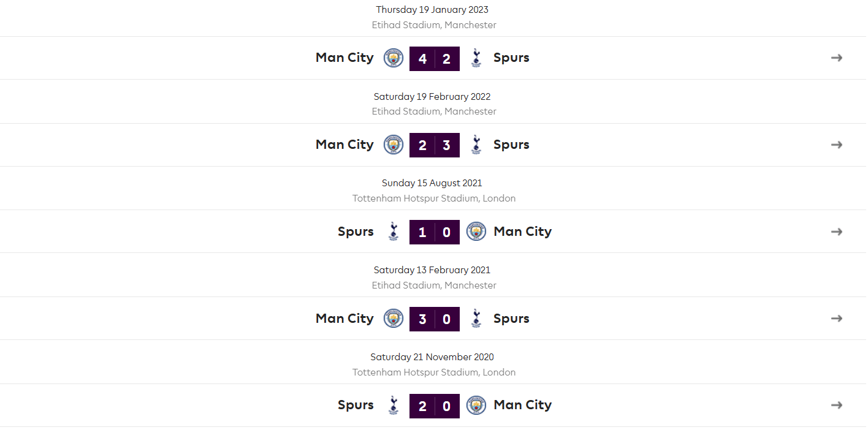This screenshot has width=868, height=438.
Task: Click Man City crest in 2-3 match
Action: 394,145
